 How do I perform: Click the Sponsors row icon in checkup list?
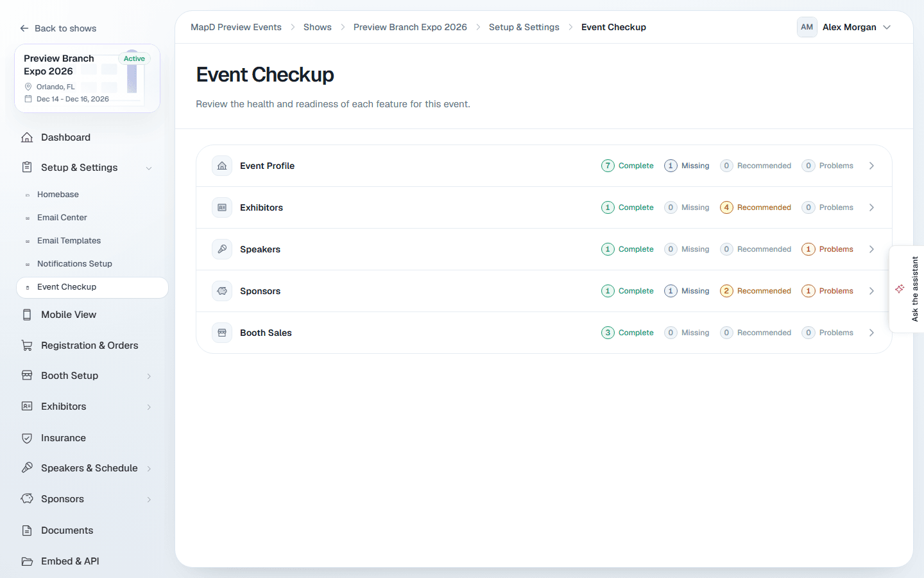(222, 291)
